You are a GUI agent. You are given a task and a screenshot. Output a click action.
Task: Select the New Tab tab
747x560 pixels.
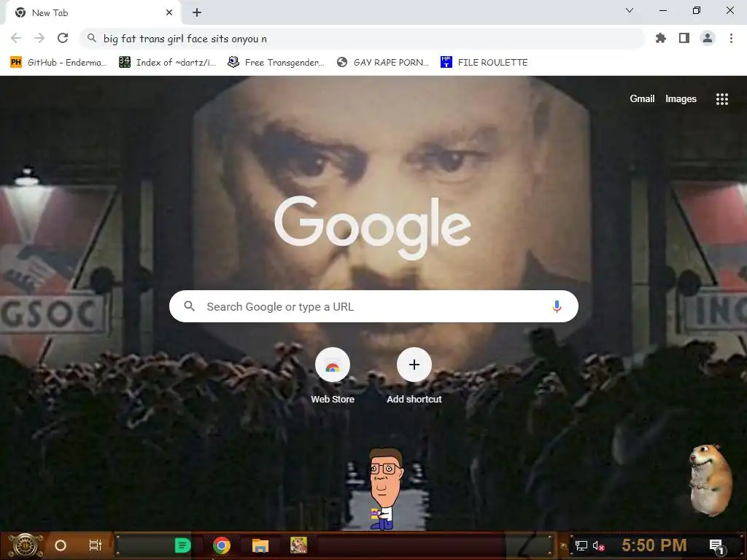[93, 13]
